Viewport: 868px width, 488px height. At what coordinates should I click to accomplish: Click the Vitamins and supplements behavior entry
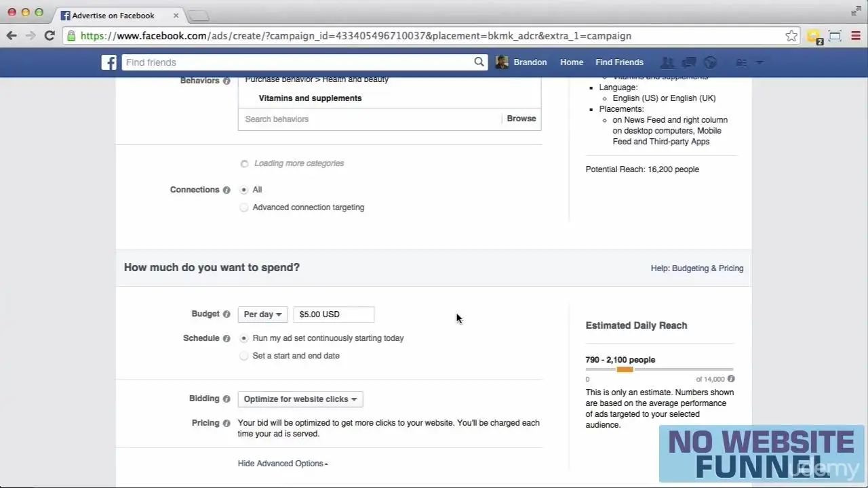[311, 98]
